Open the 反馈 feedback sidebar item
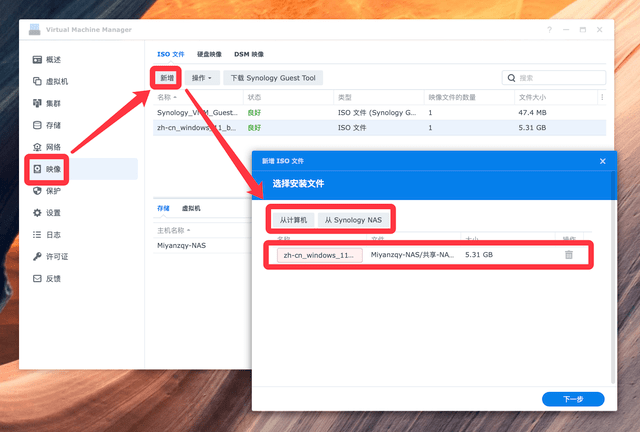The image size is (640, 432). tap(47, 278)
